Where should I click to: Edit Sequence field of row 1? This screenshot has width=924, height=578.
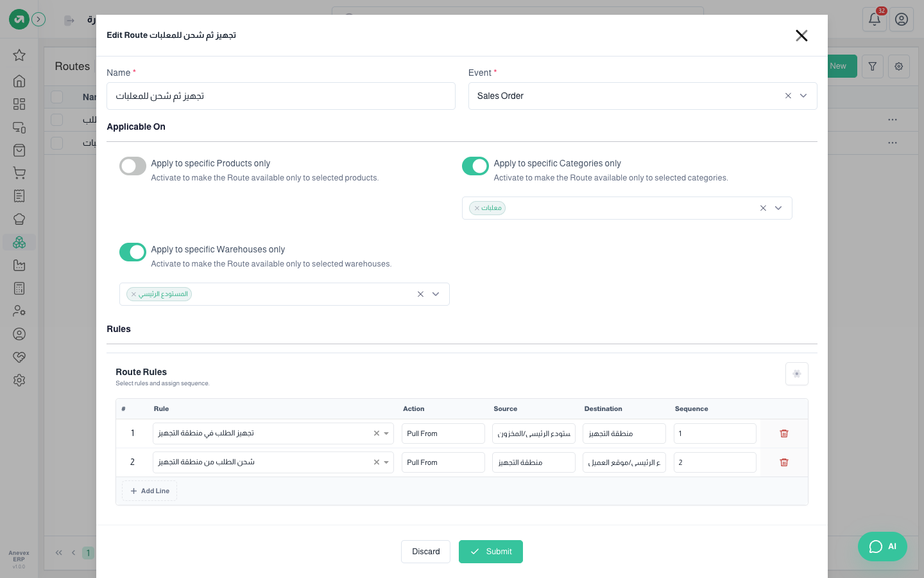[715, 433]
